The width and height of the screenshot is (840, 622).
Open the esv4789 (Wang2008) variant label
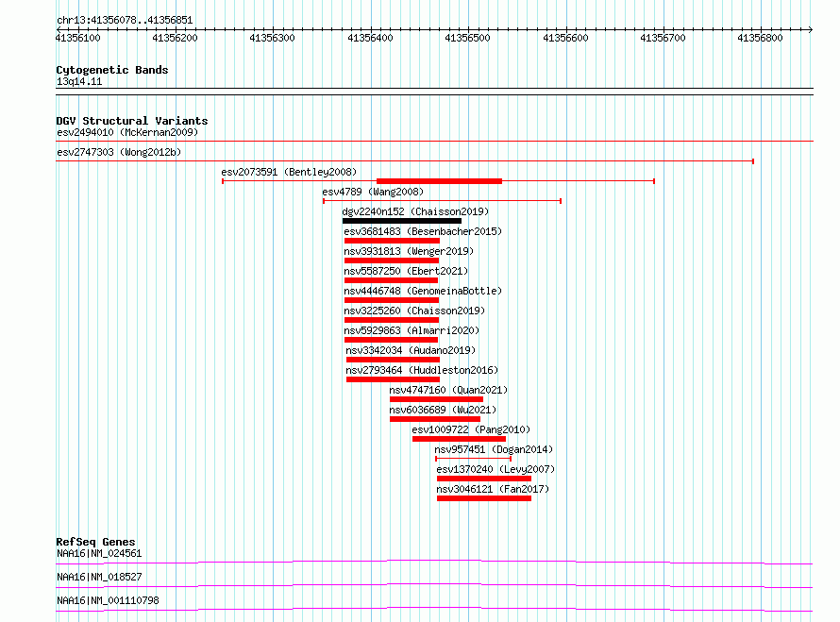tap(373, 192)
